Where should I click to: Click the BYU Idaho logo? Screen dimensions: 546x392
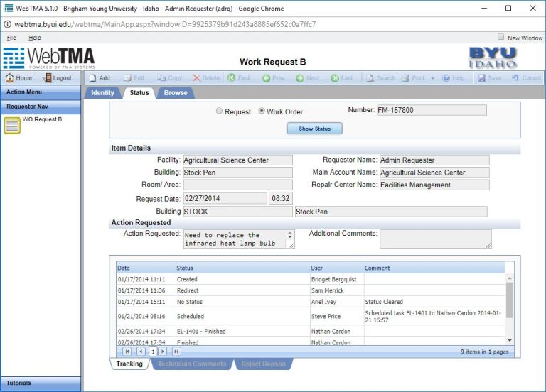click(x=493, y=58)
